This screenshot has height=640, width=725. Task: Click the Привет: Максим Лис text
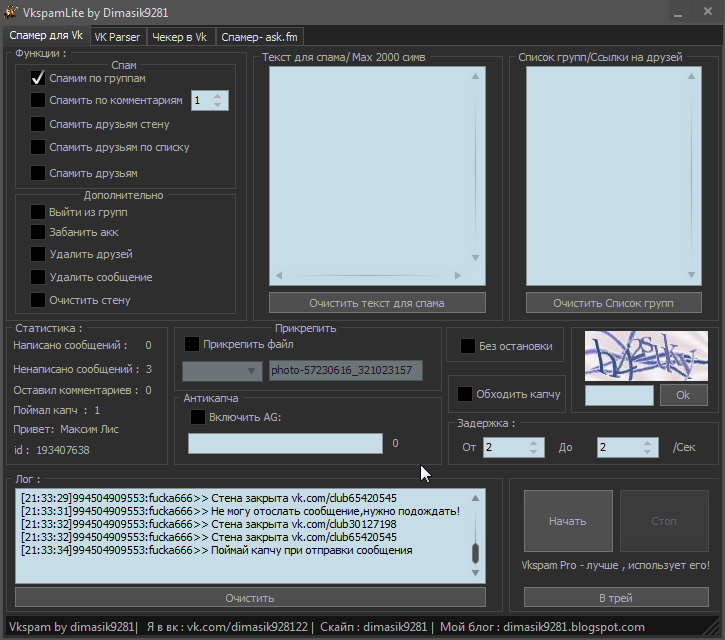point(66,429)
